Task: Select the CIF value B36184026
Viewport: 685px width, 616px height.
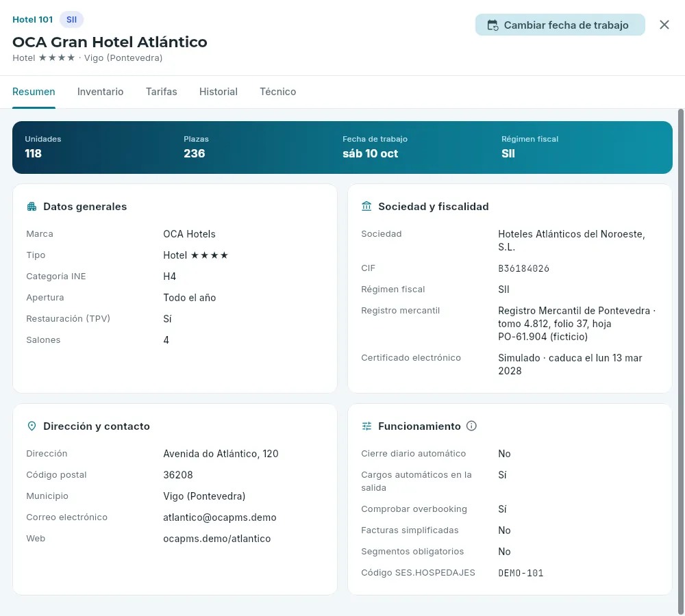Action: (523, 268)
